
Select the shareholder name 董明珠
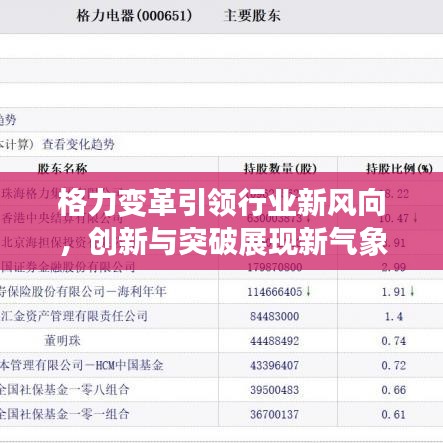[x=62, y=341]
